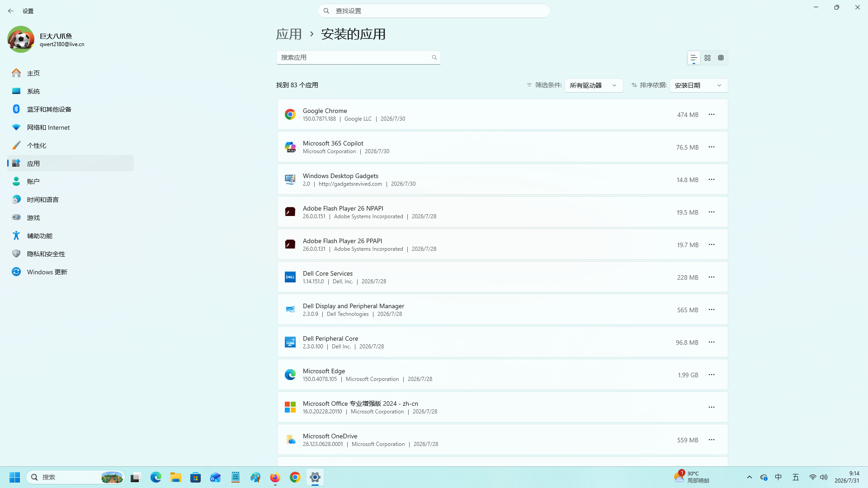Open 网络和 Internet settings
This screenshot has width=868, height=488.
pyautogui.click(x=71, y=127)
